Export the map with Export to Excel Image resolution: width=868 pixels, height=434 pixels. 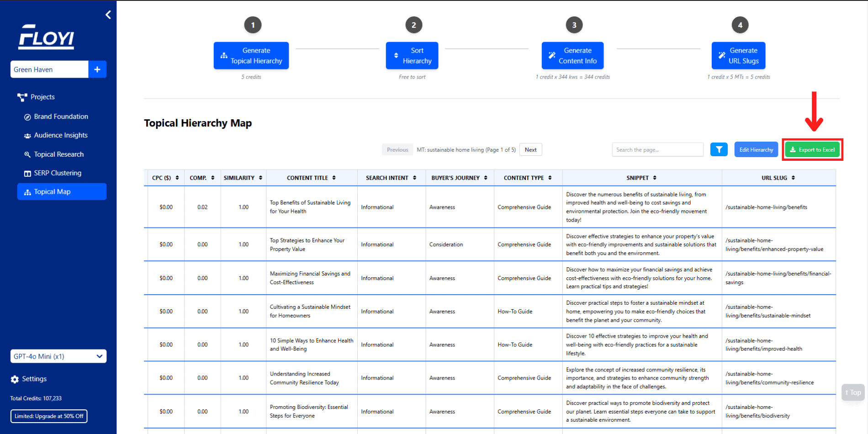(x=812, y=150)
